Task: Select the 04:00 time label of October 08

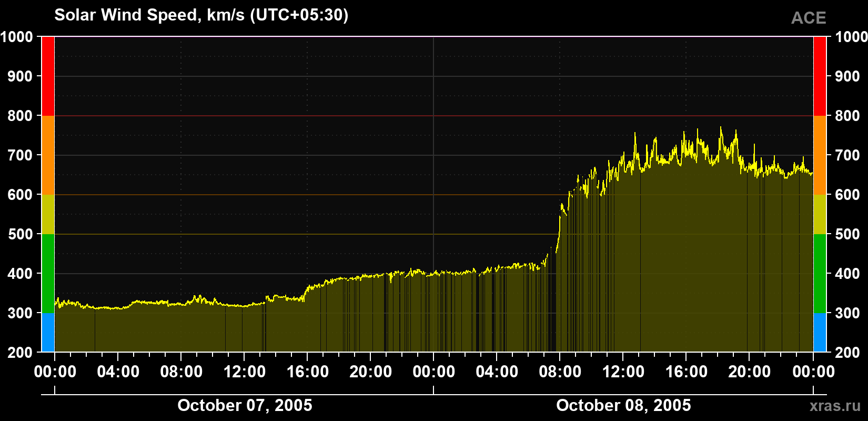Action: point(497,372)
